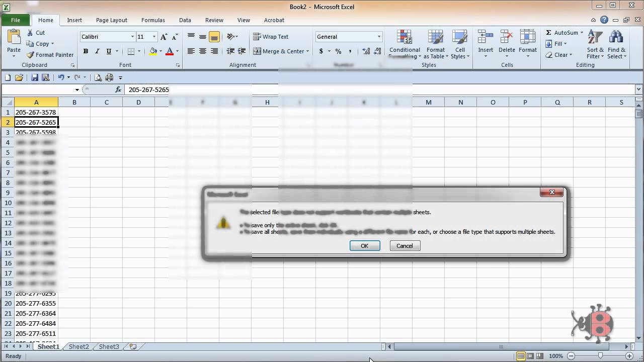Image resolution: width=644 pixels, height=362 pixels.
Task: Open the File tab
Action: point(16,20)
